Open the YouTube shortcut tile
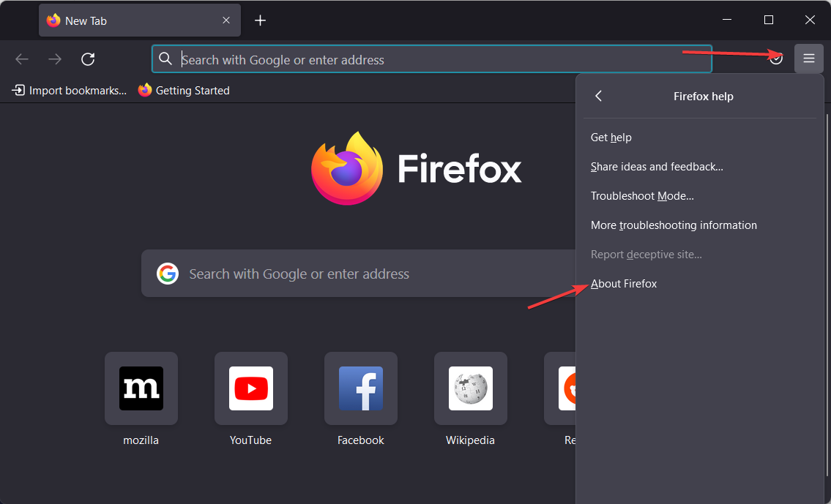The image size is (831, 504). 250,388
